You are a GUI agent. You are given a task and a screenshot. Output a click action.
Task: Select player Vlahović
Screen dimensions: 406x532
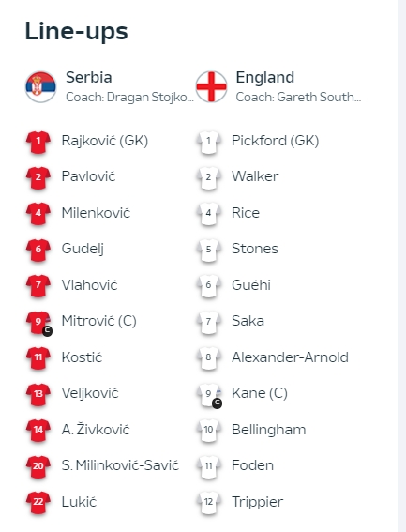click(89, 285)
